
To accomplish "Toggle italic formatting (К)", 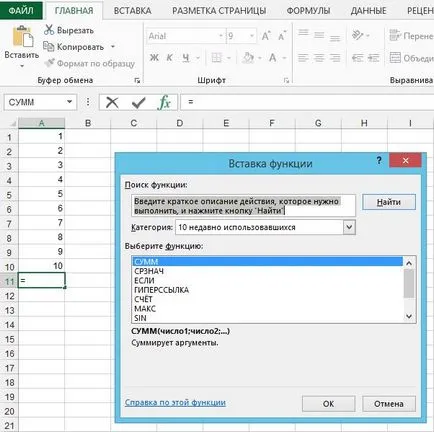I will click(x=169, y=58).
